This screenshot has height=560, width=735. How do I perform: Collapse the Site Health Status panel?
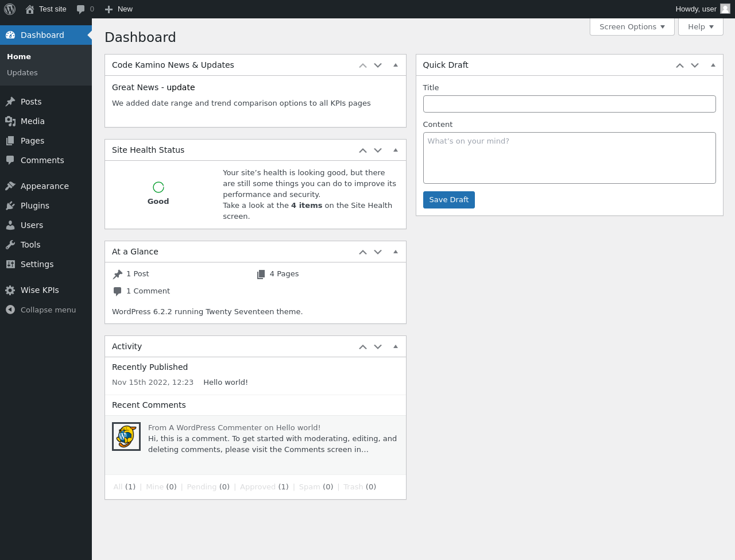point(396,150)
